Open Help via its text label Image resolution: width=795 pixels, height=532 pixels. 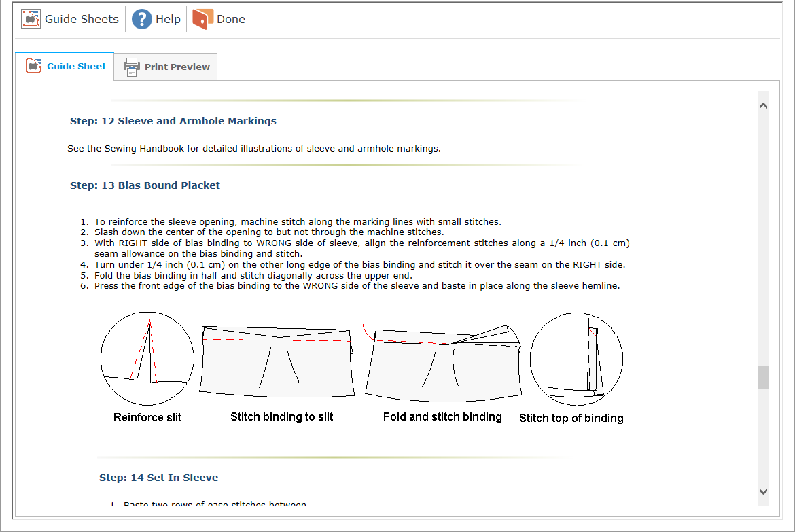(x=168, y=19)
